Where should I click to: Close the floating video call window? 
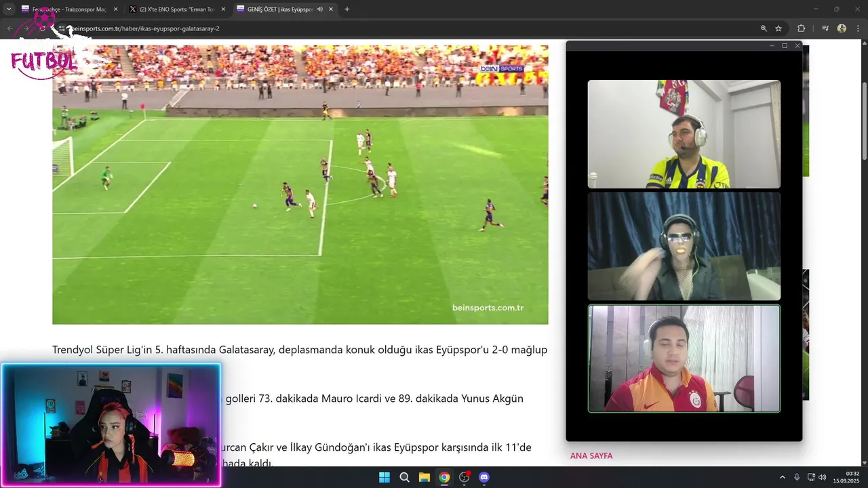[x=797, y=45]
